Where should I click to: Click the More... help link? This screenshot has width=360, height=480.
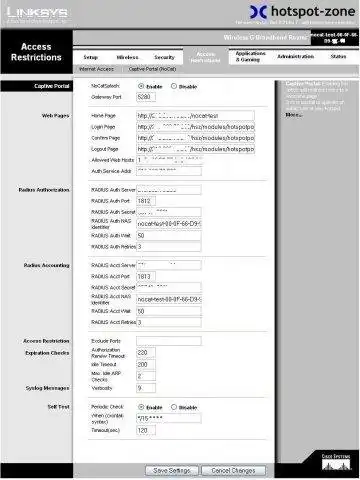click(294, 115)
